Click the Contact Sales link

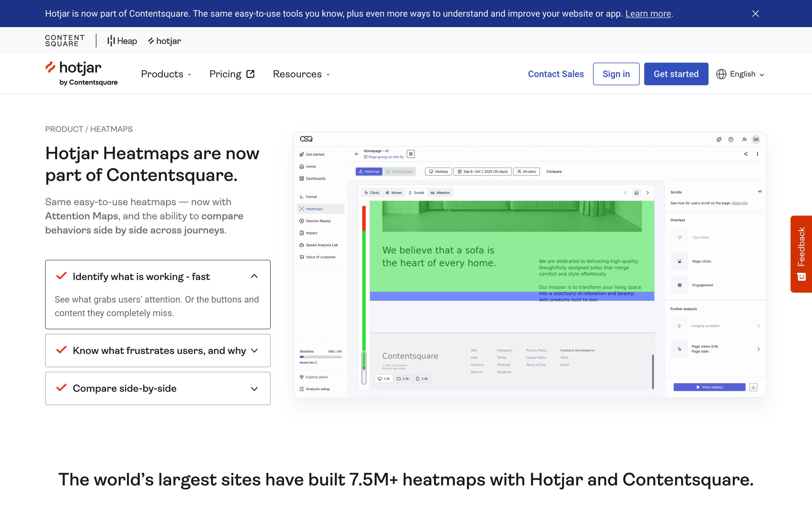[x=556, y=74]
